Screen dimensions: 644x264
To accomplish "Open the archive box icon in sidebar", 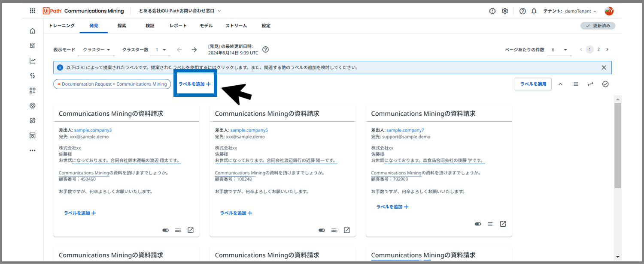I will pyautogui.click(x=33, y=135).
